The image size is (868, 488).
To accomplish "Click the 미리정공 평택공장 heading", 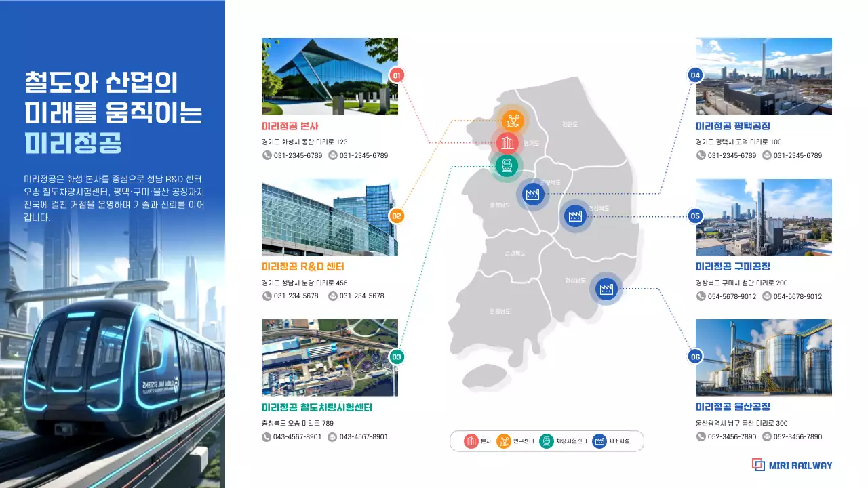I will point(732,126).
